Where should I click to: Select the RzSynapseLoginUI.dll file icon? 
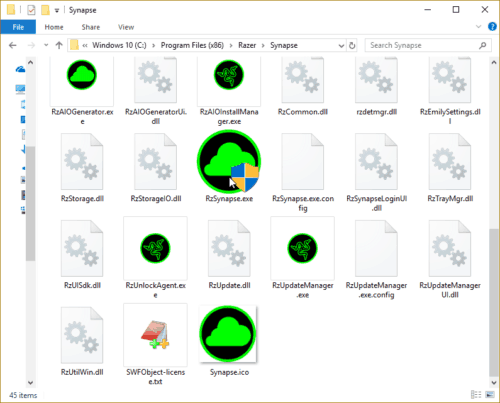coord(376,161)
